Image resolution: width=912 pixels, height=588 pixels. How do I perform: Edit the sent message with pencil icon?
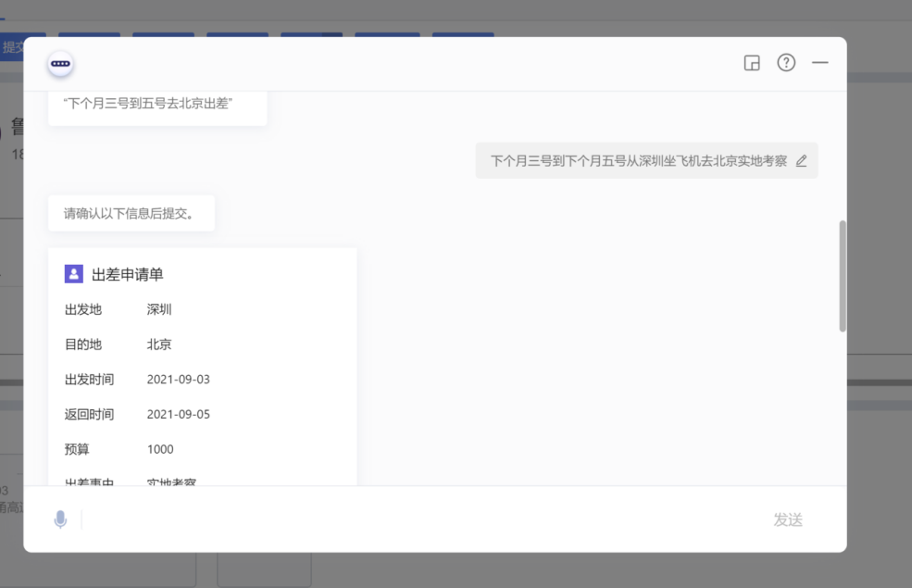coord(802,160)
